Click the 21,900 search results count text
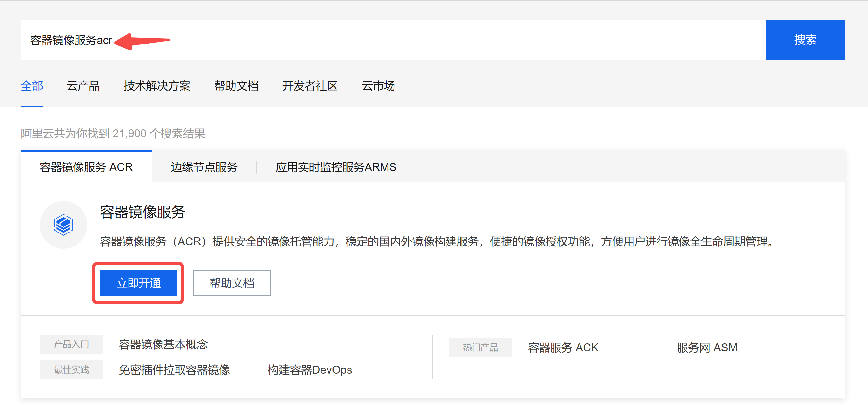The image size is (868, 405). [x=113, y=133]
